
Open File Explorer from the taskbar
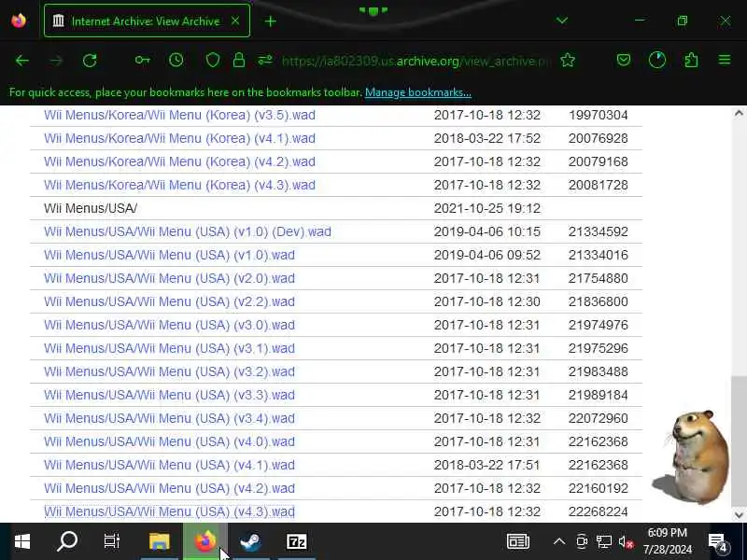(x=159, y=541)
